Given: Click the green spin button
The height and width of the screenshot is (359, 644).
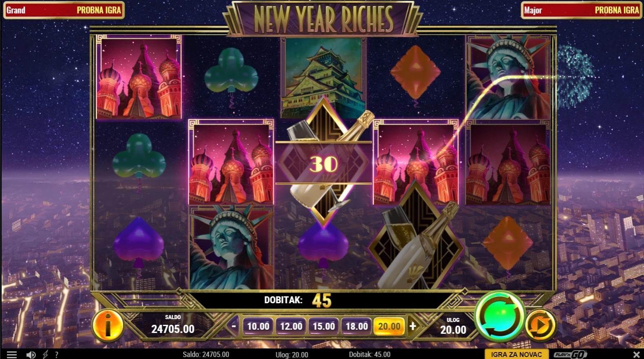Looking at the screenshot, I should click(500, 316).
